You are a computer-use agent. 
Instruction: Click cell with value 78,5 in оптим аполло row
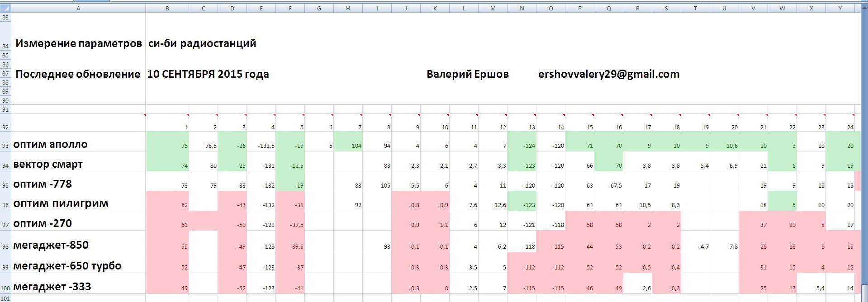[203, 142]
